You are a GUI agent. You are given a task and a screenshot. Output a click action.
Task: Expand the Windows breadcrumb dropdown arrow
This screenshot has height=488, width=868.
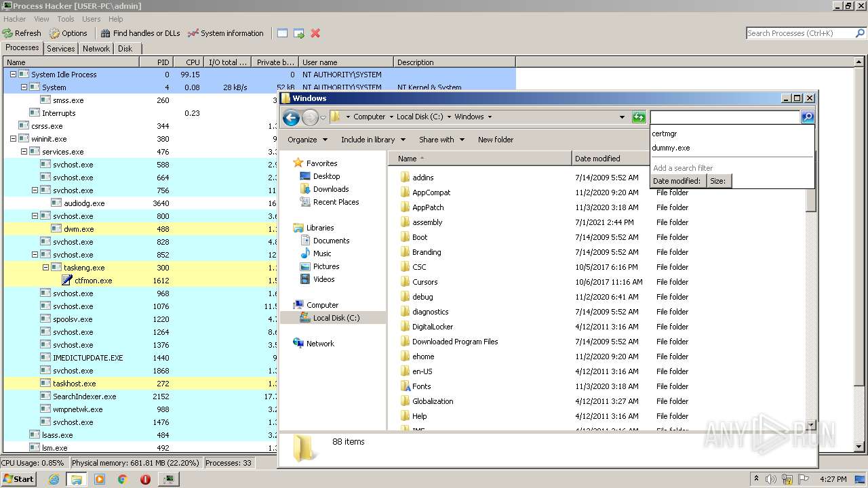(x=490, y=117)
